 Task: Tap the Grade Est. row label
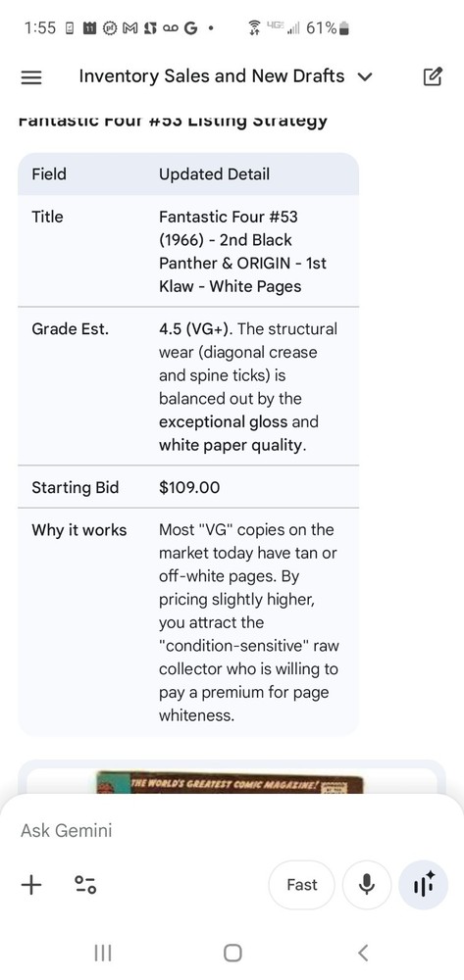70,329
